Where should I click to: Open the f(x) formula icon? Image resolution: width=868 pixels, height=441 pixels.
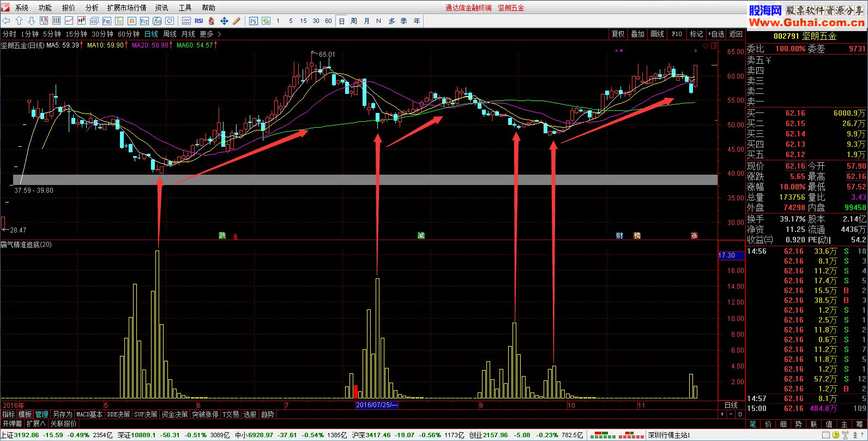(x=157, y=21)
